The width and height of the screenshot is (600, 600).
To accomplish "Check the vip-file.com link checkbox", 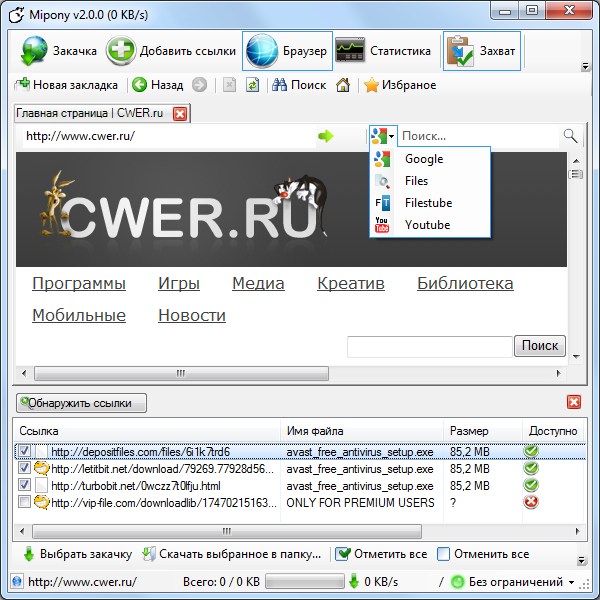I will tap(25, 502).
